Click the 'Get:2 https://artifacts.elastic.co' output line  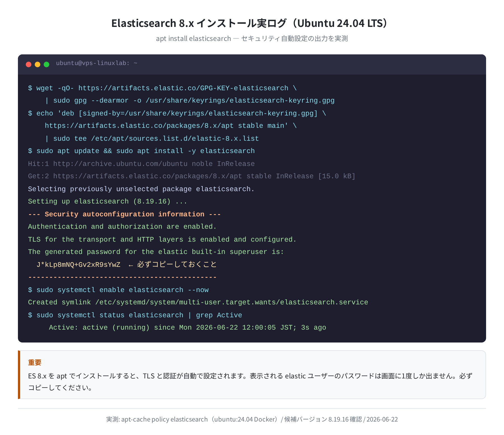coord(192,176)
